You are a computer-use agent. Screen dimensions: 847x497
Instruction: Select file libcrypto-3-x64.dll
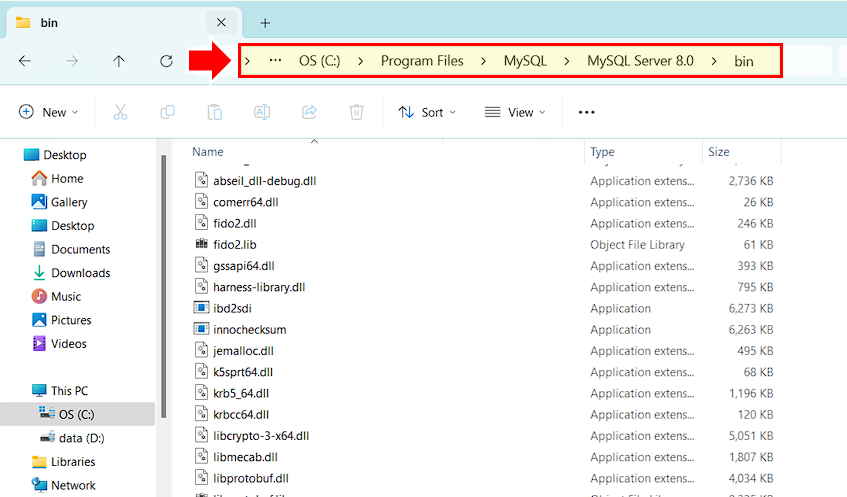(x=261, y=436)
